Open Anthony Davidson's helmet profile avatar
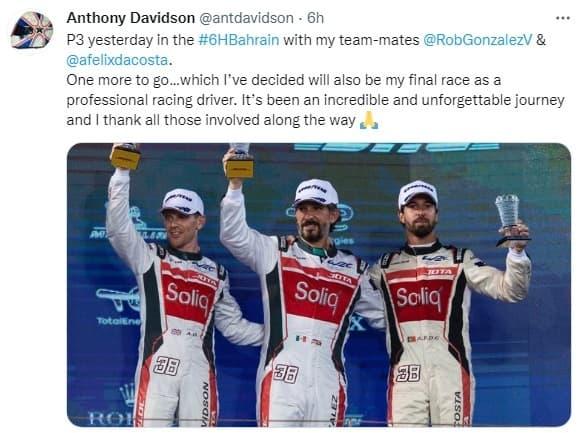This screenshot has height=433, width=588. point(32,30)
